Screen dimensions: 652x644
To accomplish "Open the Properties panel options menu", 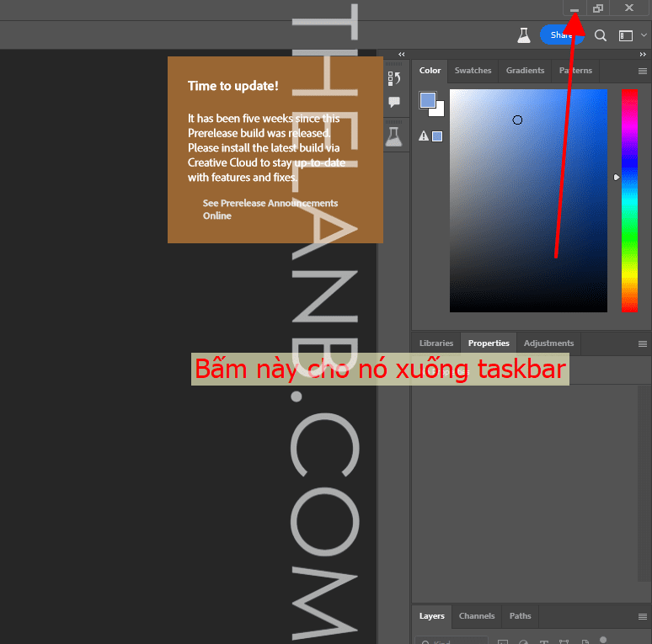I will (642, 343).
